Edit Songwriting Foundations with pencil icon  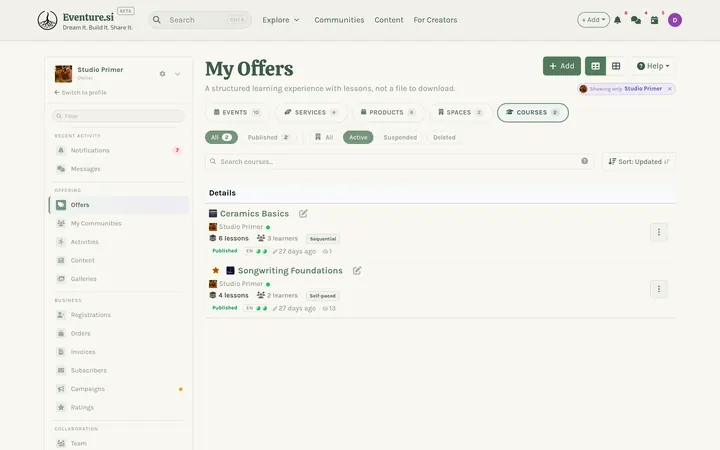point(357,270)
